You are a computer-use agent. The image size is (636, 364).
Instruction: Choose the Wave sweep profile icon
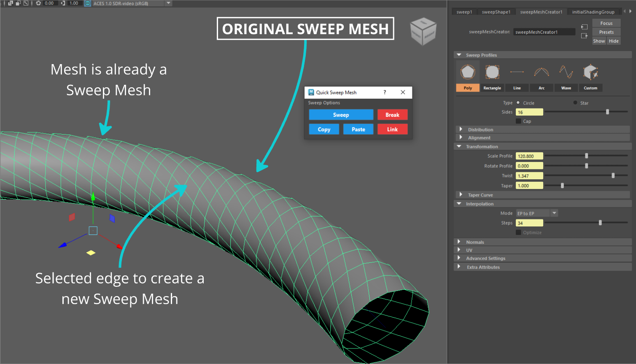(x=566, y=72)
